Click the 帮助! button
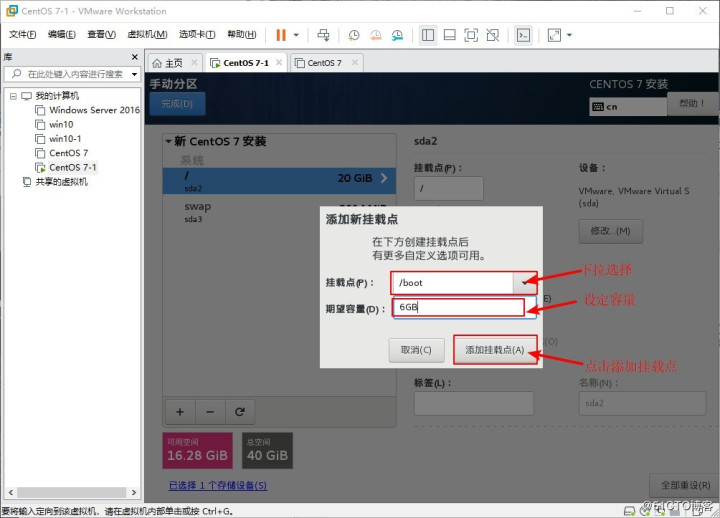This screenshot has height=518, width=720. point(692,103)
